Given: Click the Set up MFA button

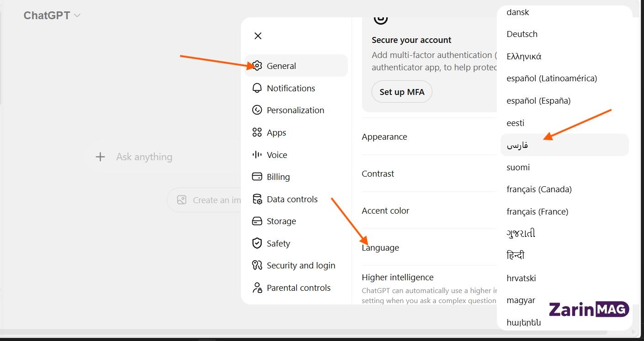Looking at the screenshot, I should [402, 92].
